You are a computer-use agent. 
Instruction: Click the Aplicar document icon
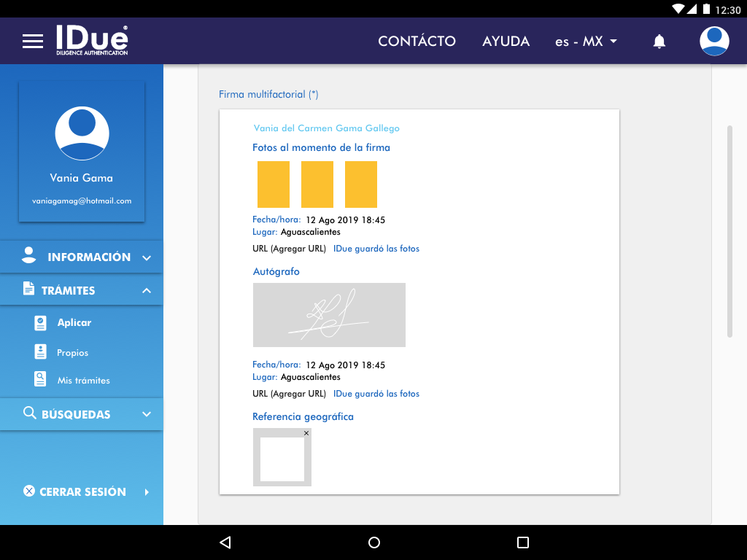(x=41, y=323)
